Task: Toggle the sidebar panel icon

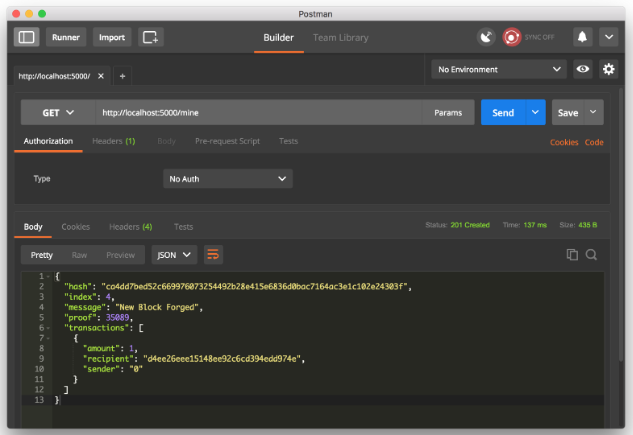Action: coord(26,37)
